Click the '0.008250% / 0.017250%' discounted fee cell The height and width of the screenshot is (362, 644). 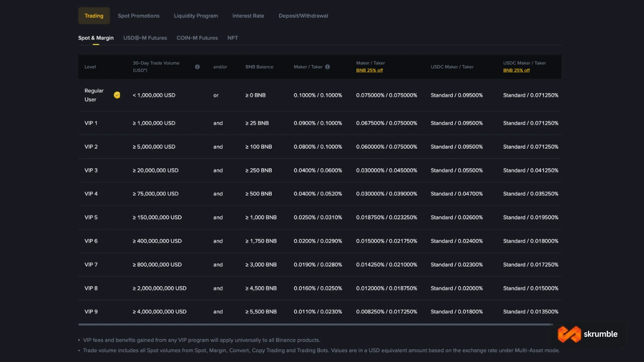click(x=387, y=312)
